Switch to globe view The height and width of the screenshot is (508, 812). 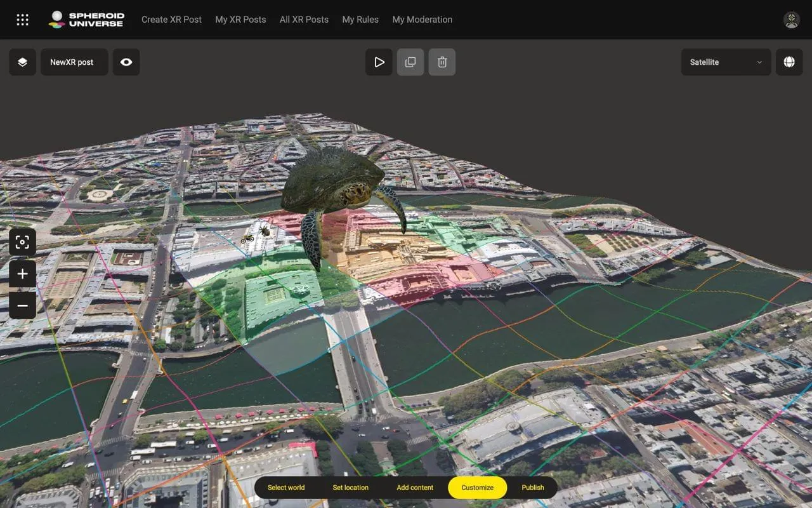(789, 62)
